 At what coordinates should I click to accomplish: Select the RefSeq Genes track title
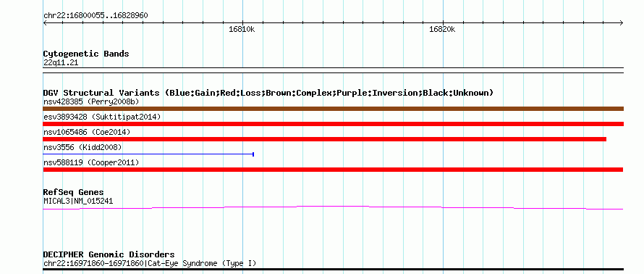coord(73,193)
